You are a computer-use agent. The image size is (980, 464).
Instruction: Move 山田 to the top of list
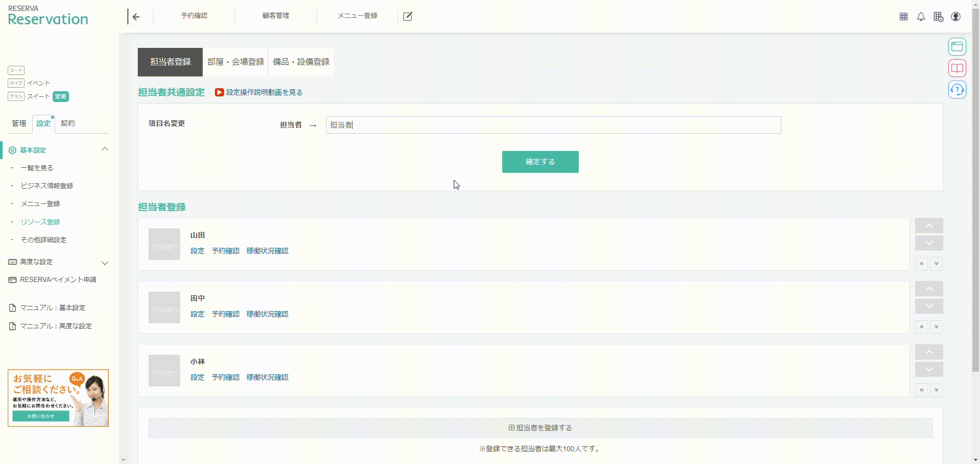point(921,264)
